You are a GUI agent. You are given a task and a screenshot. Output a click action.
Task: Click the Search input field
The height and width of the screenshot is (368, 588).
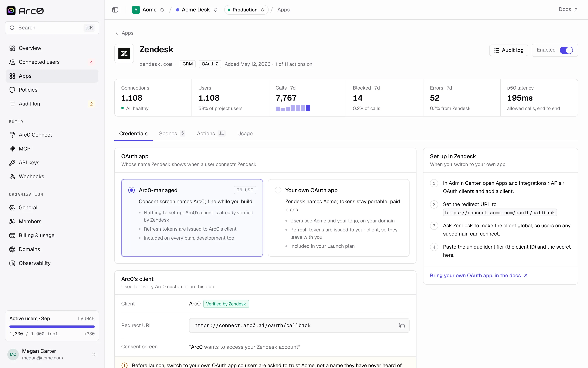(x=52, y=28)
